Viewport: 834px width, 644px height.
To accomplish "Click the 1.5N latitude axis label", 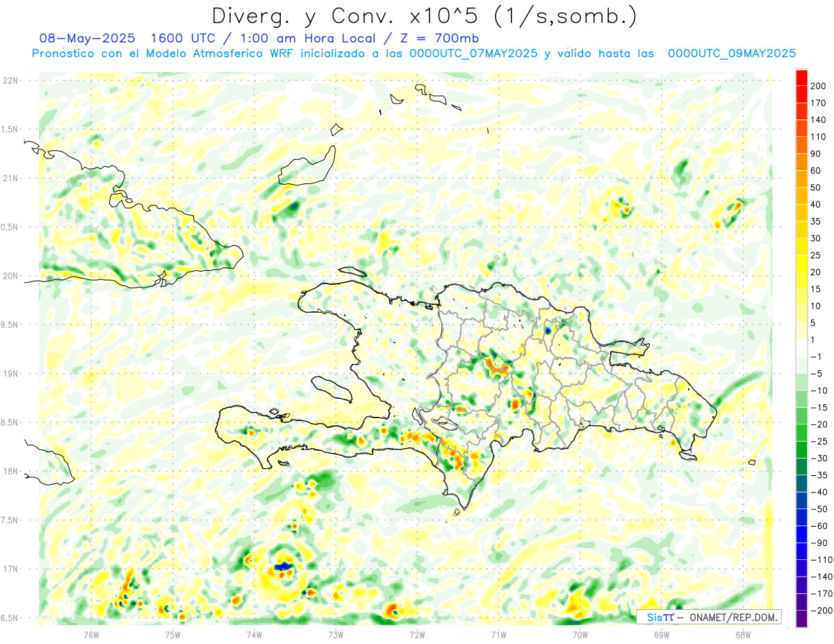I will 10,129.
